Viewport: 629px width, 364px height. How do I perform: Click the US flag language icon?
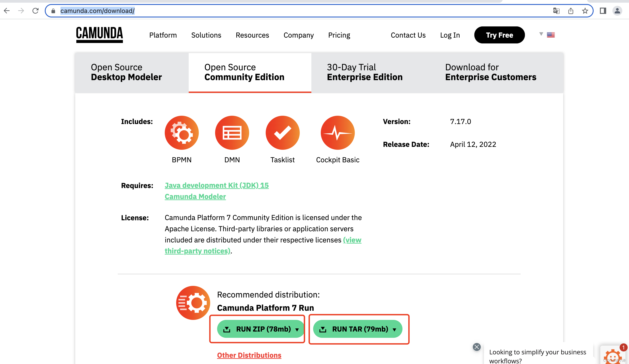(x=551, y=35)
